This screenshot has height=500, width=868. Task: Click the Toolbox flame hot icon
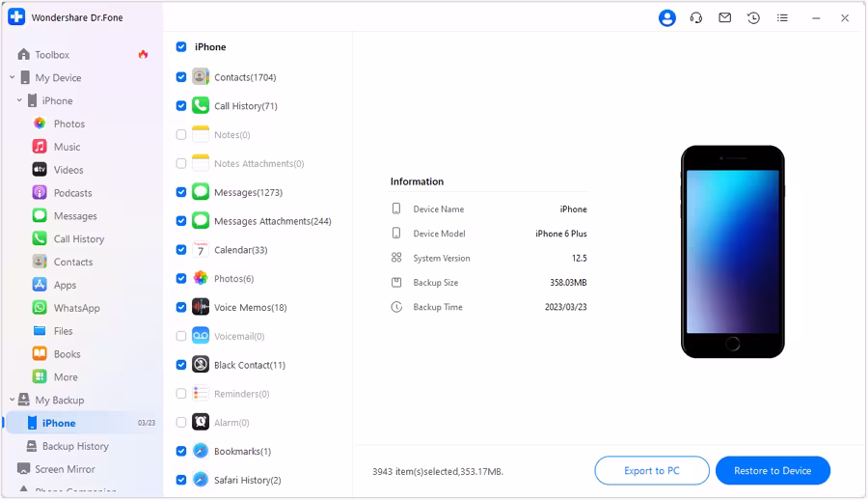[144, 54]
